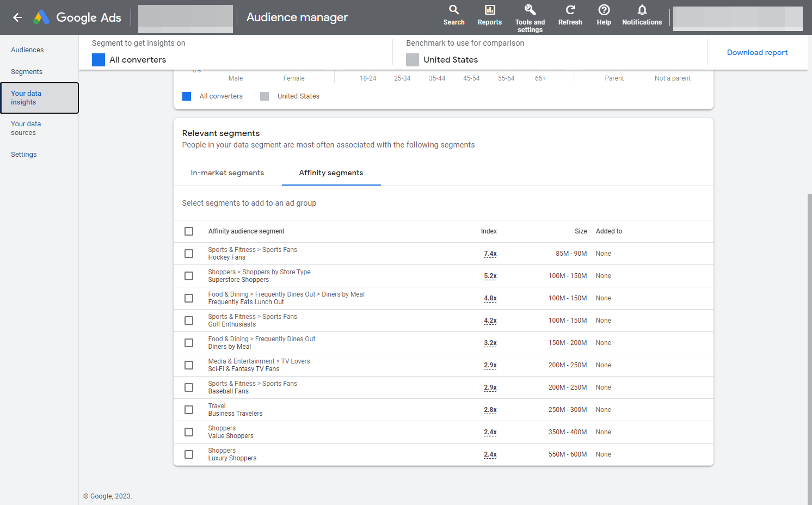Click the 550M - 600M size value
The height and width of the screenshot is (505, 812).
coord(568,454)
